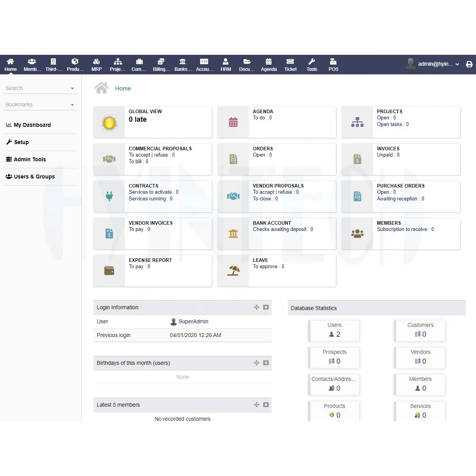Click the INVOICES card title

(388, 149)
